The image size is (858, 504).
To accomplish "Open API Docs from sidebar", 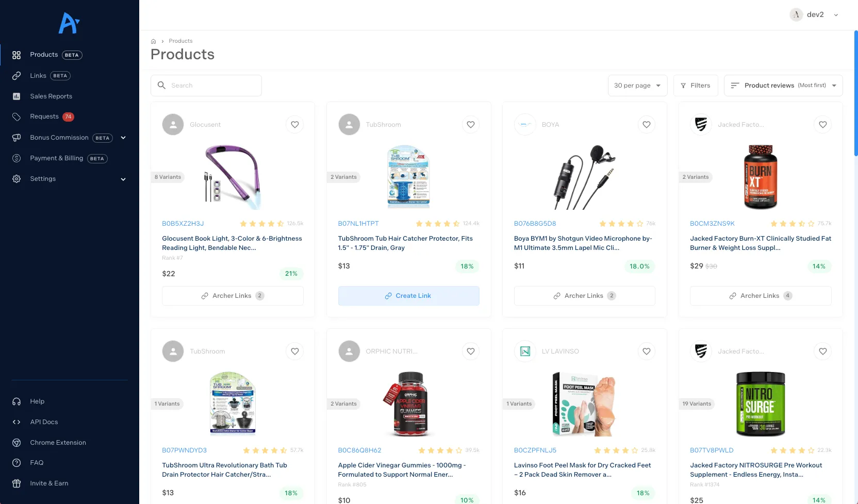I will tap(44, 422).
